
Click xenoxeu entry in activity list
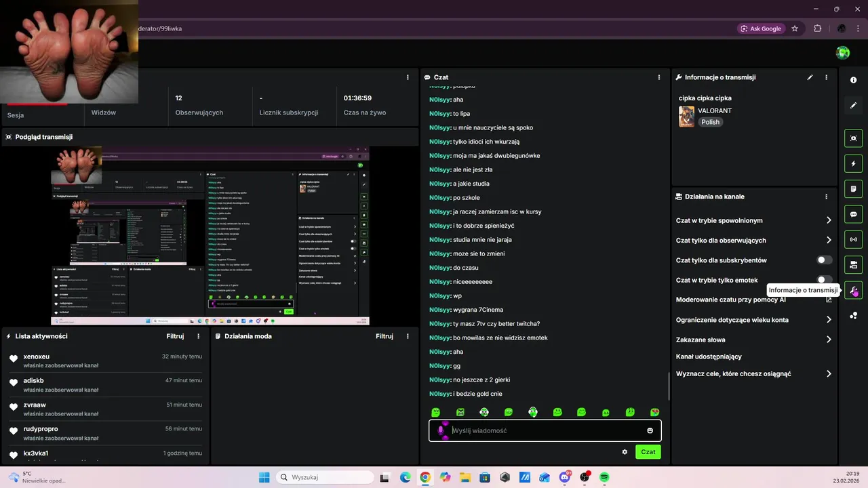click(106, 361)
